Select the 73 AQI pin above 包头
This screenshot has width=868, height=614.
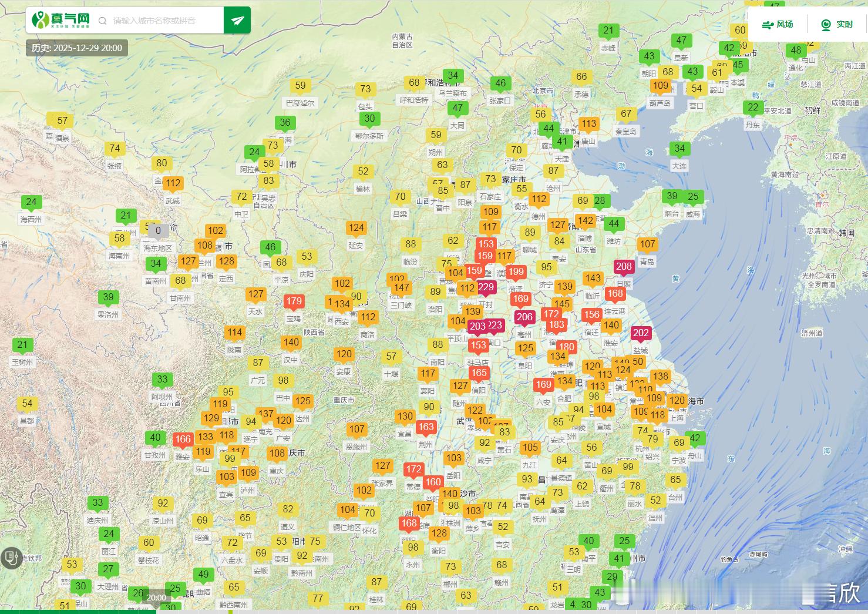point(365,90)
